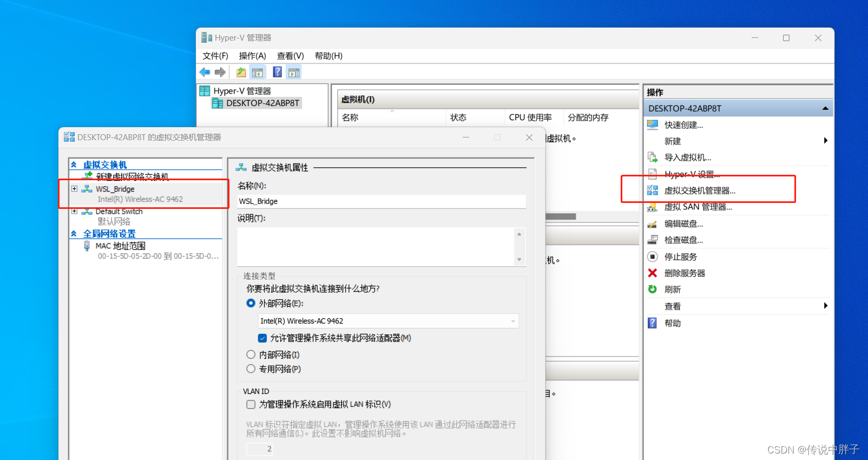Click the Forward arrow toolbar icon
This screenshot has height=460, width=868.
tap(220, 72)
